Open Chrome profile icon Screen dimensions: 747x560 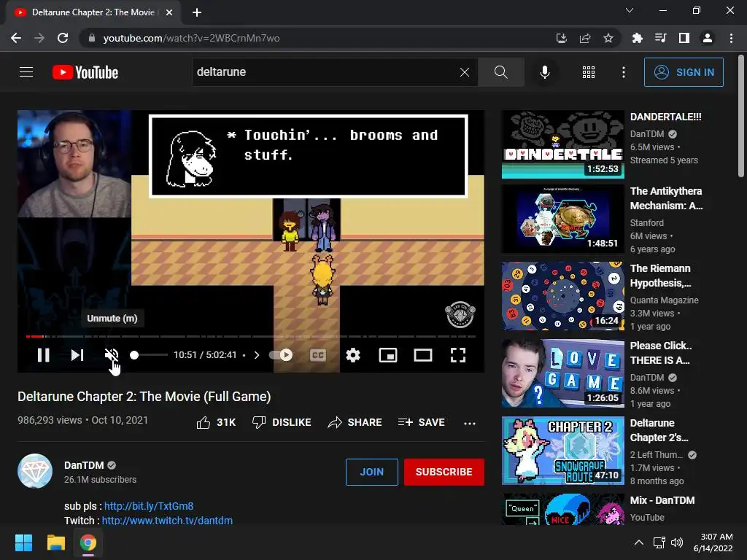[x=708, y=38]
